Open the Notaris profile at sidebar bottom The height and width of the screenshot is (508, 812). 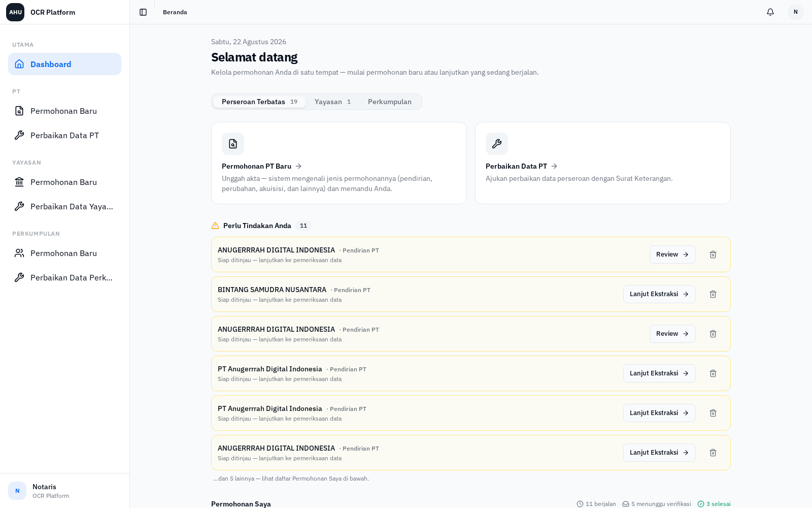64,491
